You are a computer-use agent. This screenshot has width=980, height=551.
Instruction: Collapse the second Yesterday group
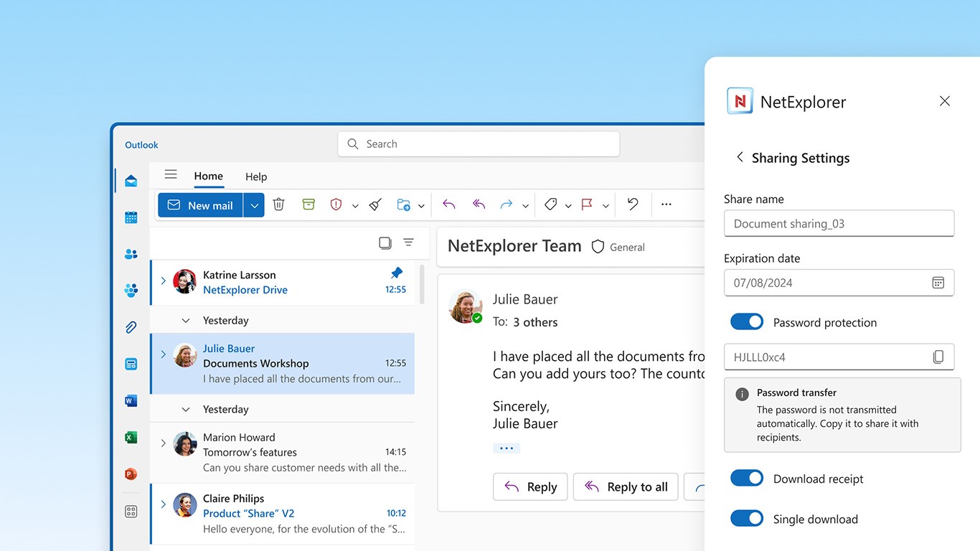point(186,410)
